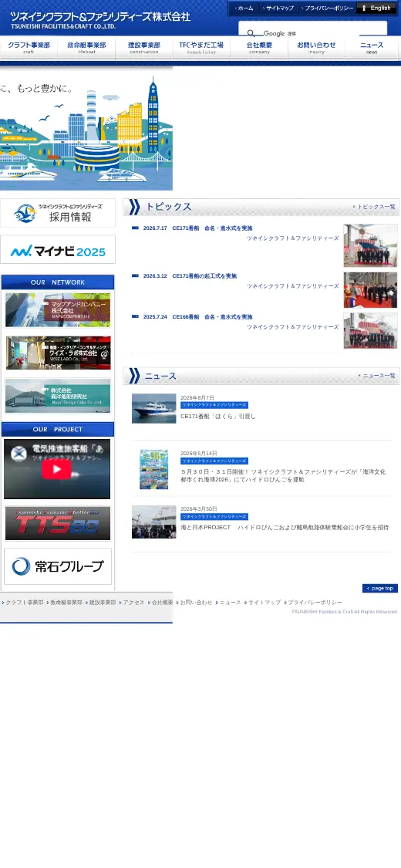Open the 2025.7.24 topic ceremony photo
This screenshot has height=868, width=401.
tap(371, 330)
